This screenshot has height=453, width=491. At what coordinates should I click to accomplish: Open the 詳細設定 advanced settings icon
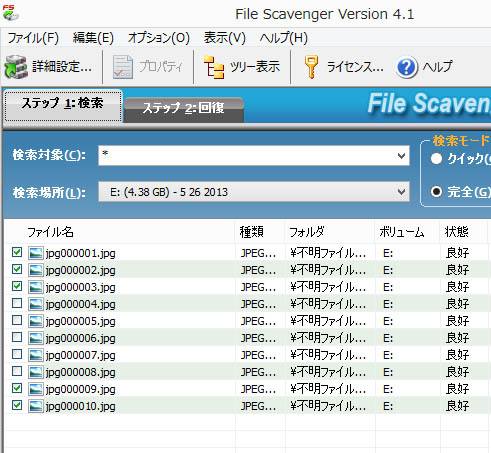click(x=16, y=67)
